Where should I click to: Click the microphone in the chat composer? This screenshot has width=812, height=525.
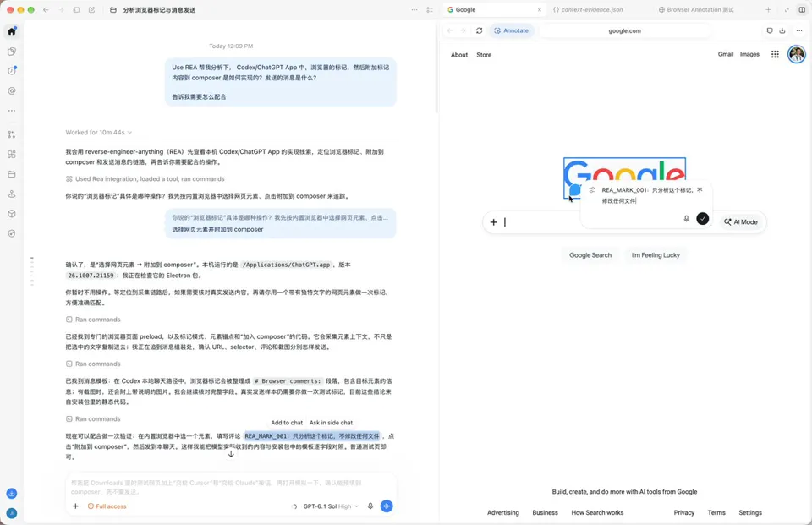tap(370, 506)
